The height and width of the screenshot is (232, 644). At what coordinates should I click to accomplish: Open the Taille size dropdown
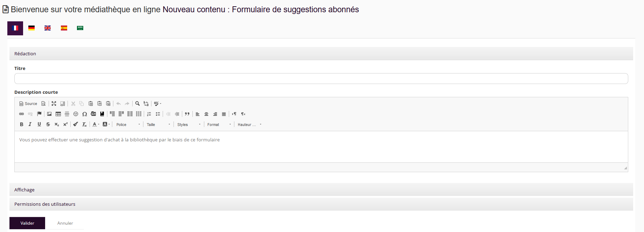[x=158, y=125]
